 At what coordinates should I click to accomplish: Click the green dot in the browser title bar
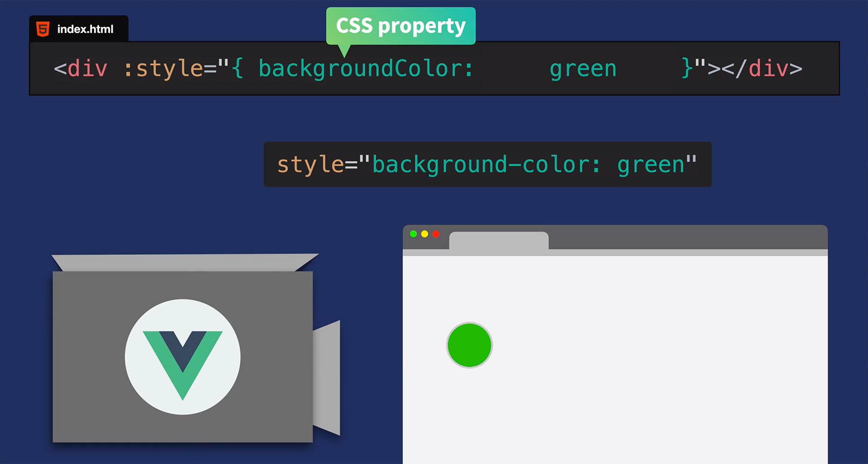tap(413, 234)
